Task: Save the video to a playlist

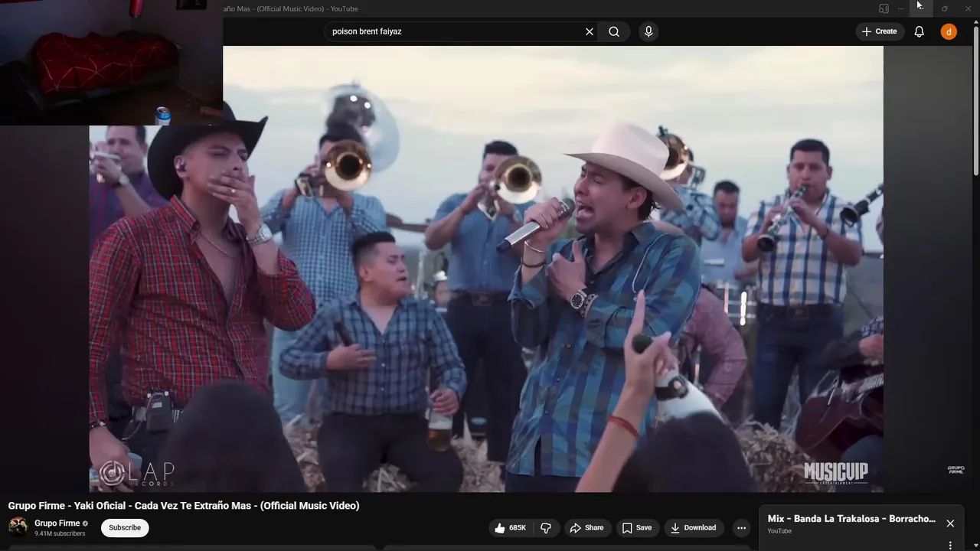Action: pos(637,528)
